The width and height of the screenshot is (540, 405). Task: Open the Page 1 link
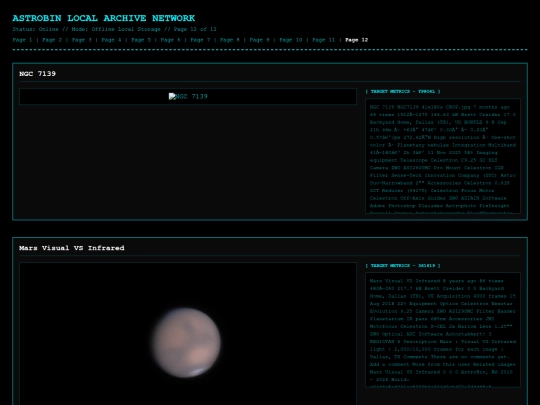(22, 40)
